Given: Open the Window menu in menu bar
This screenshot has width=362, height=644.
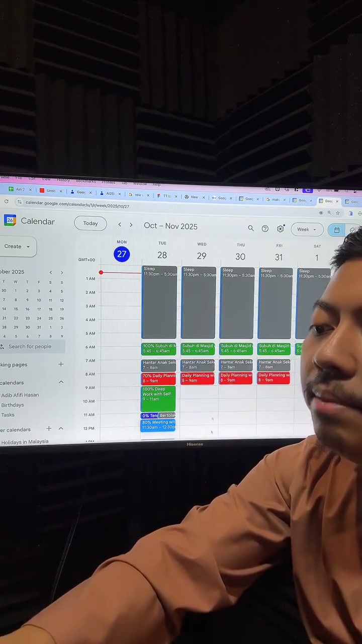Looking at the screenshot, I should 140,183.
